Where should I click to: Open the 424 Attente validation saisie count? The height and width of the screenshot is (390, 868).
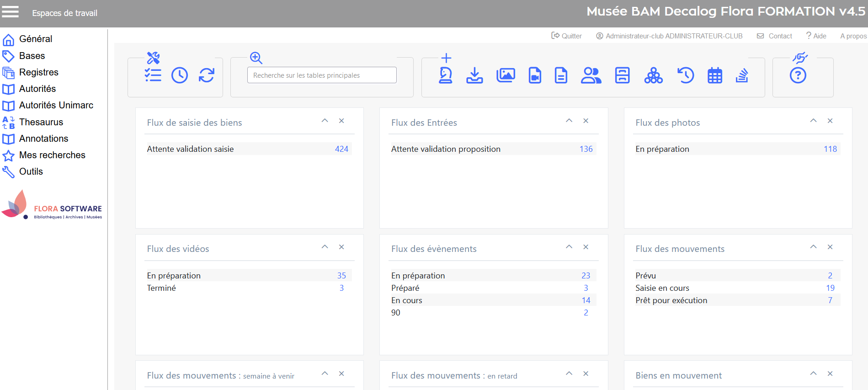341,149
